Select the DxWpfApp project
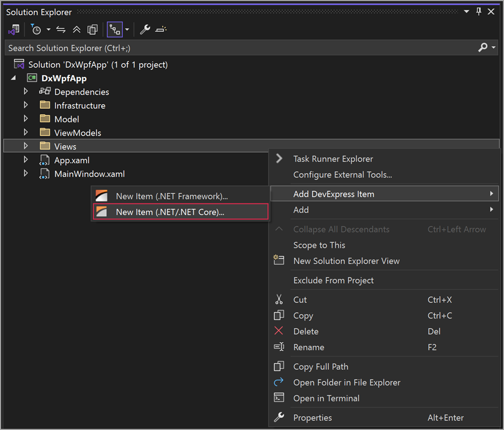The height and width of the screenshot is (430, 504). (64, 79)
